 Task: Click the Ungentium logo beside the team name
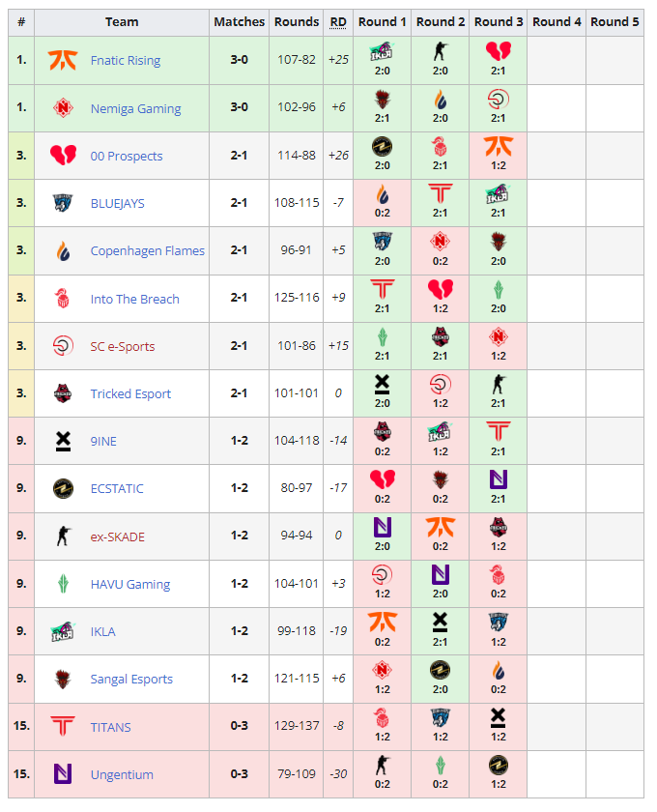[63, 774]
